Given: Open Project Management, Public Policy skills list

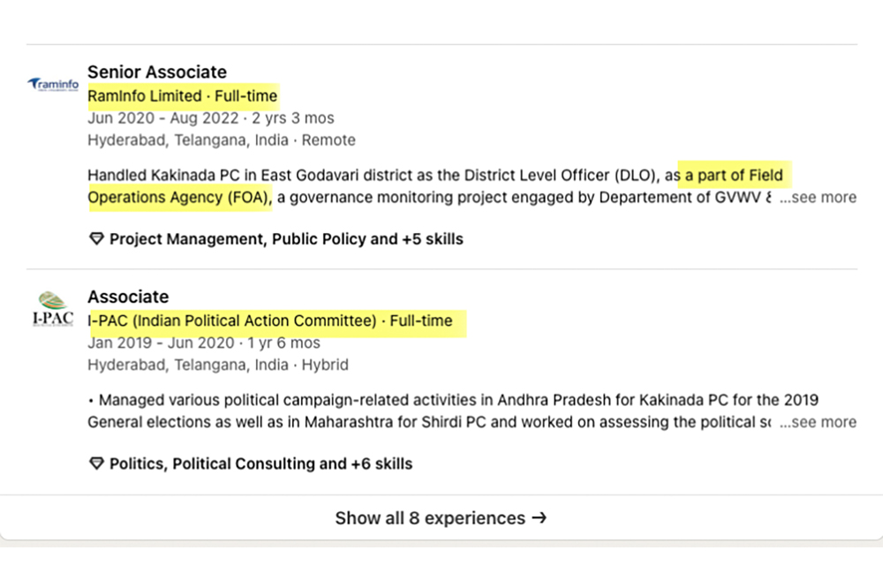Looking at the screenshot, I should click(285, 239).
